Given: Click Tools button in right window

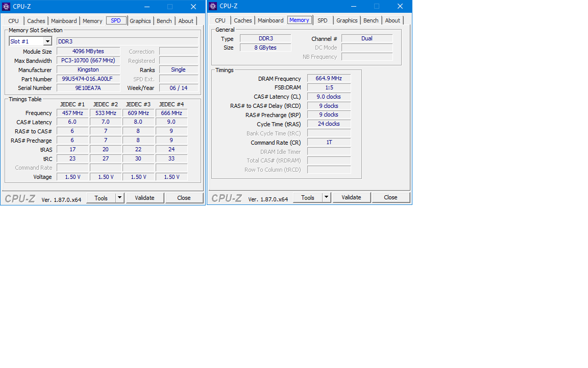Looking at the screenshot, I should point(307,197).
